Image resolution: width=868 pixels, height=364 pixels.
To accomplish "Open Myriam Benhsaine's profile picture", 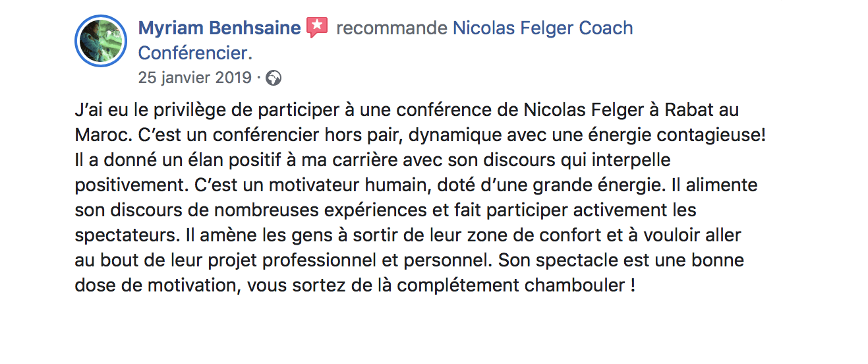I will tap(101, 41).
